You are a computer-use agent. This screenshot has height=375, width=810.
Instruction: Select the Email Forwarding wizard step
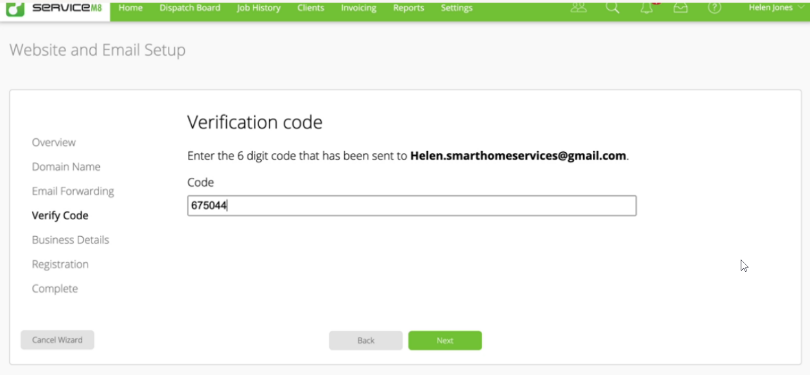click(73, 191)
